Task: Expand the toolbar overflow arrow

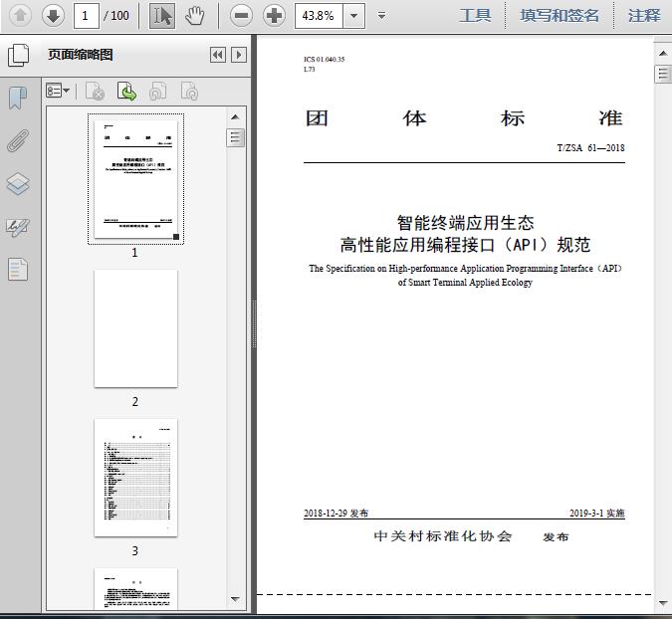Action: 382,15
